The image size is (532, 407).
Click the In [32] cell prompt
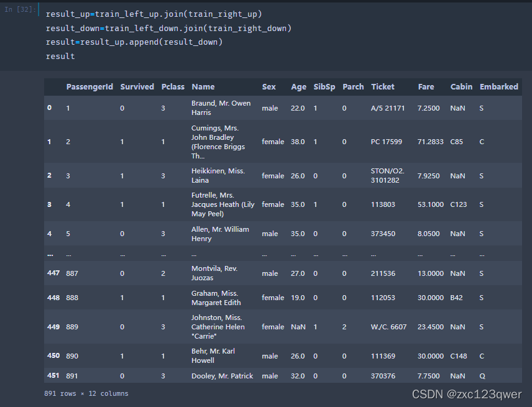pos(20,9)
